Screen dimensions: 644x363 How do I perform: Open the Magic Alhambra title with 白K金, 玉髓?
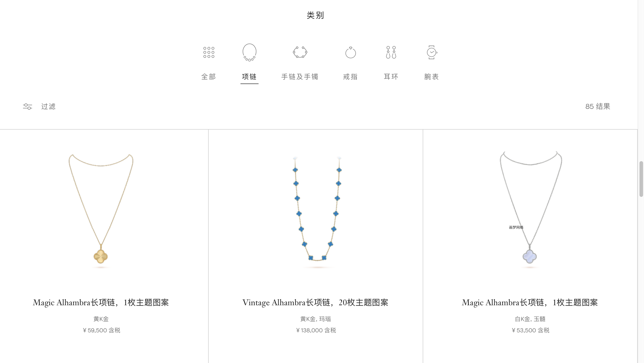click(x=530, y=302)
